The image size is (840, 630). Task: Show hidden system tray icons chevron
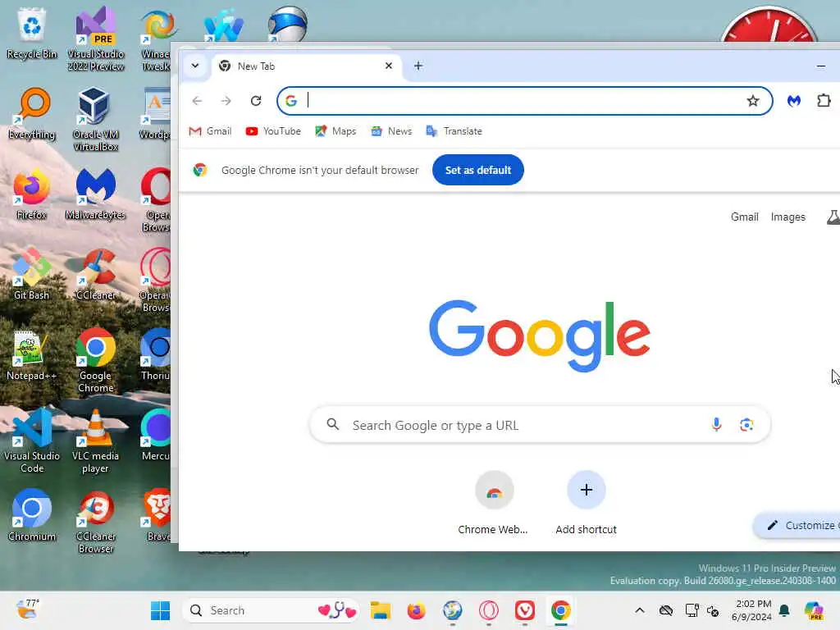click(640, 610)
